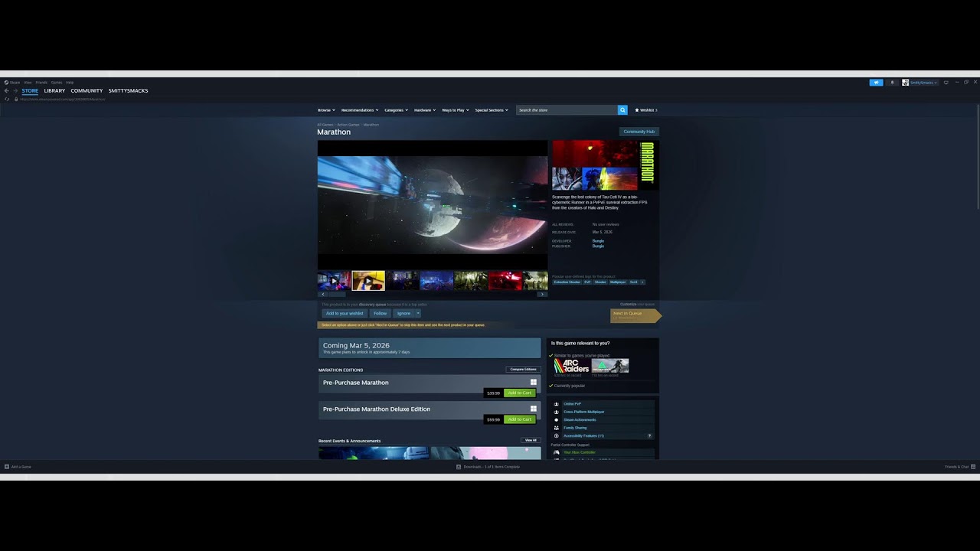Screen dimensions: 980x551
Task: Add Pre-Purchase Marathon $39.99 to cart
Action: [519, 393]
